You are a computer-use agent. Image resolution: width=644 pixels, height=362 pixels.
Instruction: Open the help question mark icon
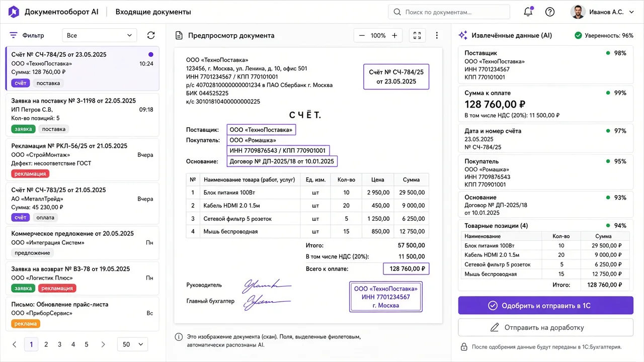coord(550,12)
